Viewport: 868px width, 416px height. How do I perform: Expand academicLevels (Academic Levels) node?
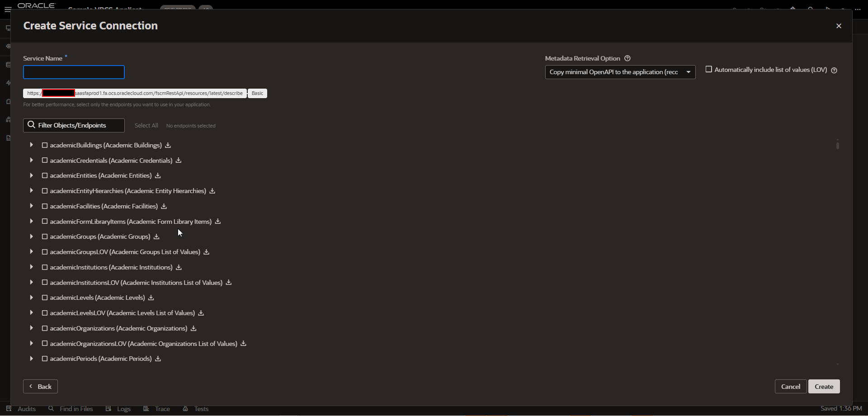pyautogui.click(x=31, y=298)
